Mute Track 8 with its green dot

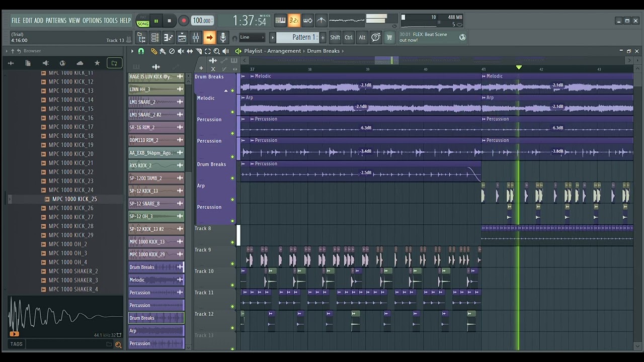coord(232,242)
